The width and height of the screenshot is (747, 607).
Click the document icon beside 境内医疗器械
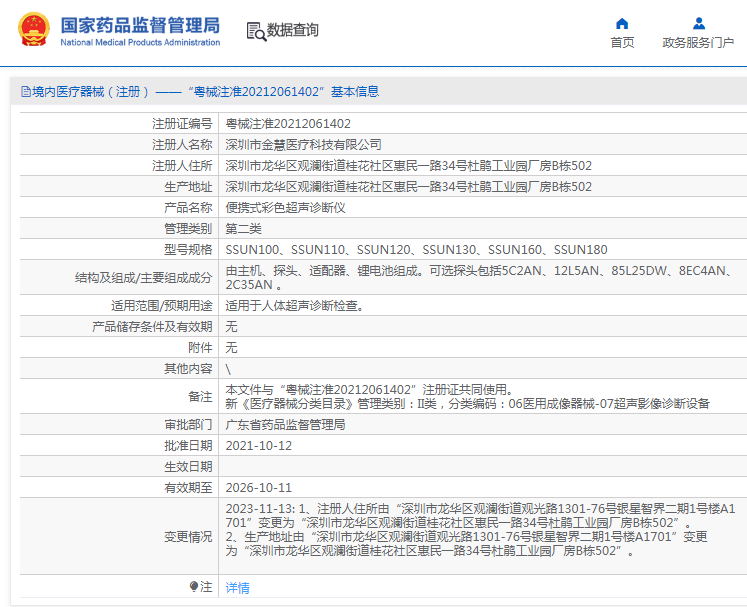pos(26,91)
